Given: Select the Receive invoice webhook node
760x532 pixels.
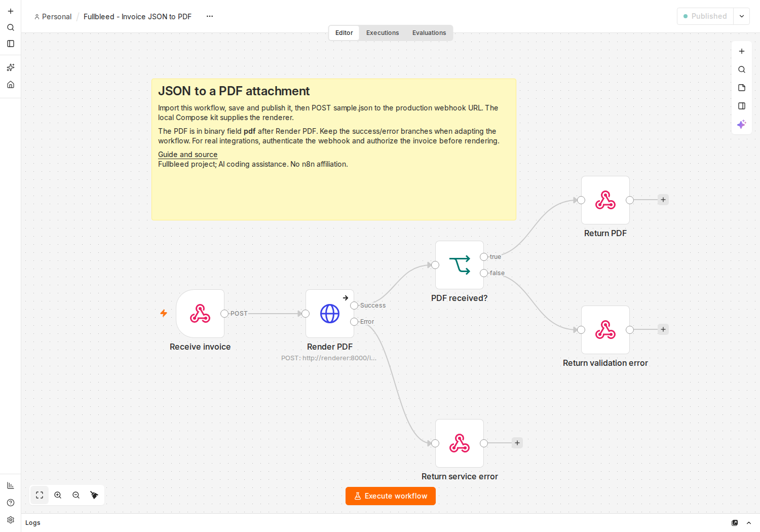Looking at the screenshot, I should [200, 314].
